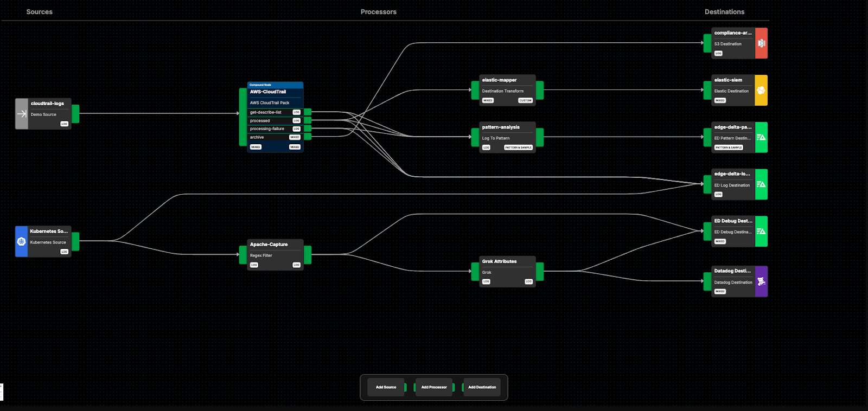Click the yellow Elastic icon on elastic-siem
The image size is (868, 411).
pyautogui.click(x=761, y=91)
